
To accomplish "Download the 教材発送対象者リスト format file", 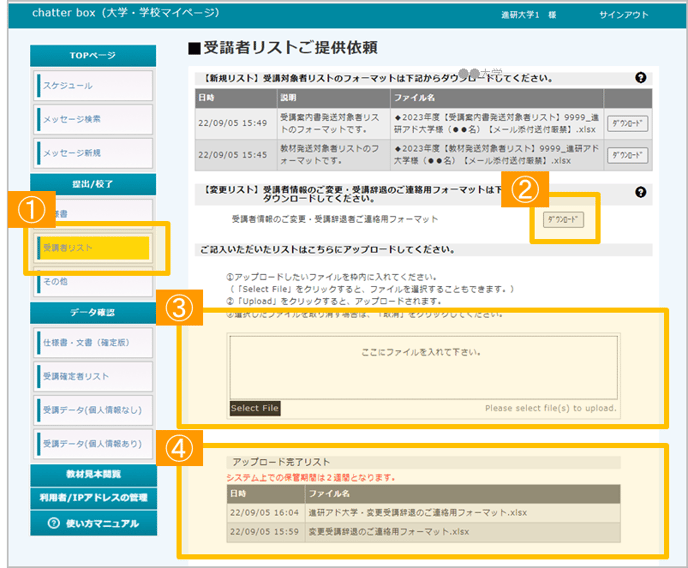I will (x=628, y=155).
